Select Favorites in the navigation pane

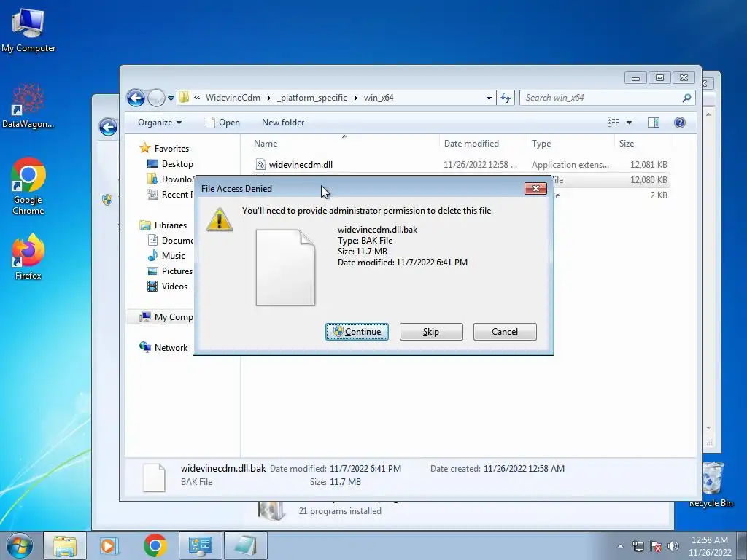pyautogui.click(x=171, y=149)
